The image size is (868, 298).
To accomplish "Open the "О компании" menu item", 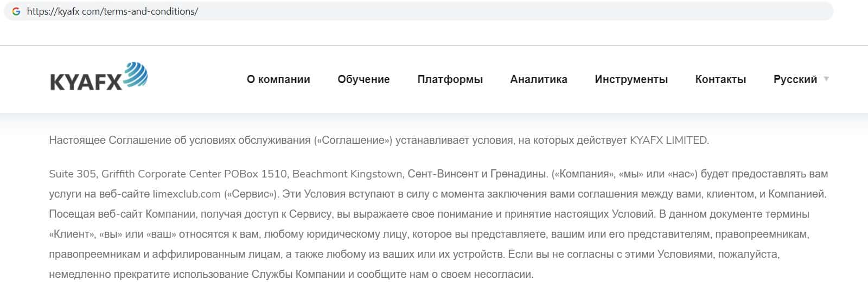I will point(278,79).
